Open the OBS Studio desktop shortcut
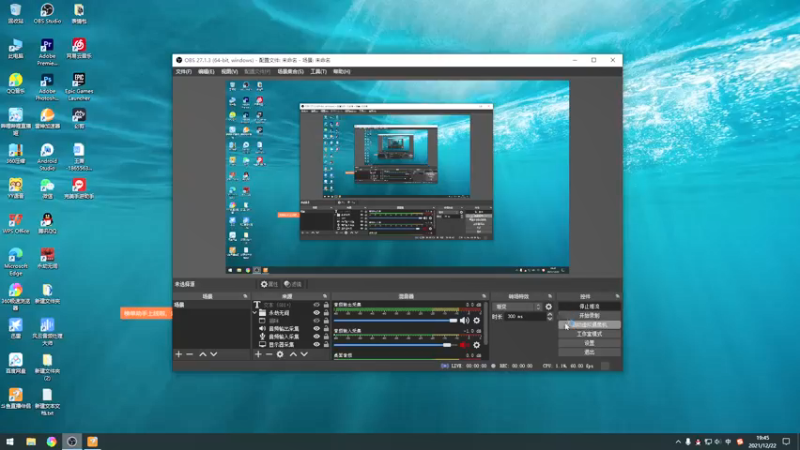Screen dimensions: 800x450 click(47, 14)
